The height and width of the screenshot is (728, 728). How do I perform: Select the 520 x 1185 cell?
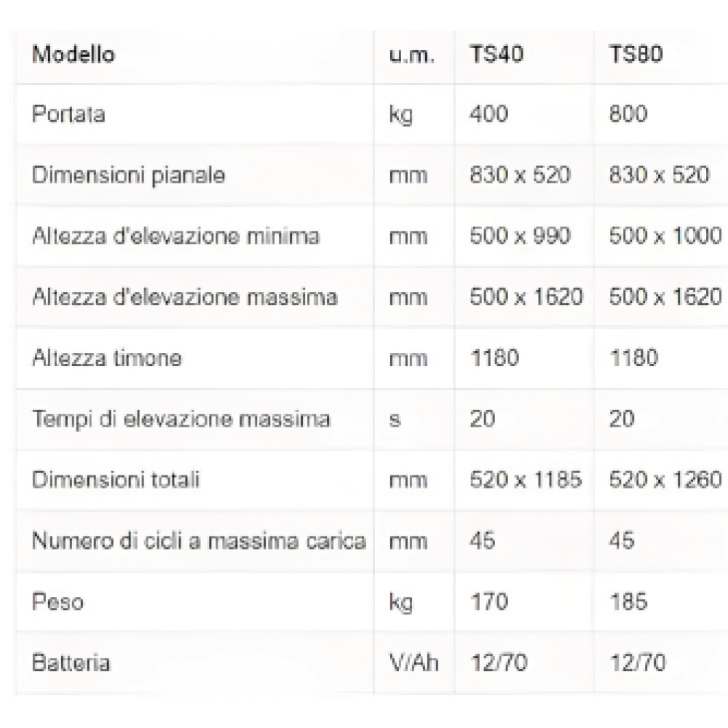point(526,480)
